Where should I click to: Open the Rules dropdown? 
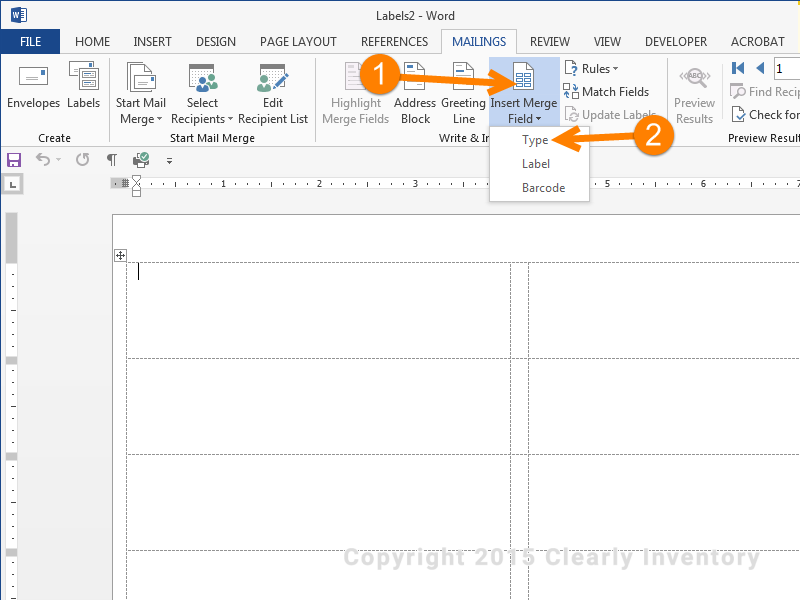(x=591, y=68)
